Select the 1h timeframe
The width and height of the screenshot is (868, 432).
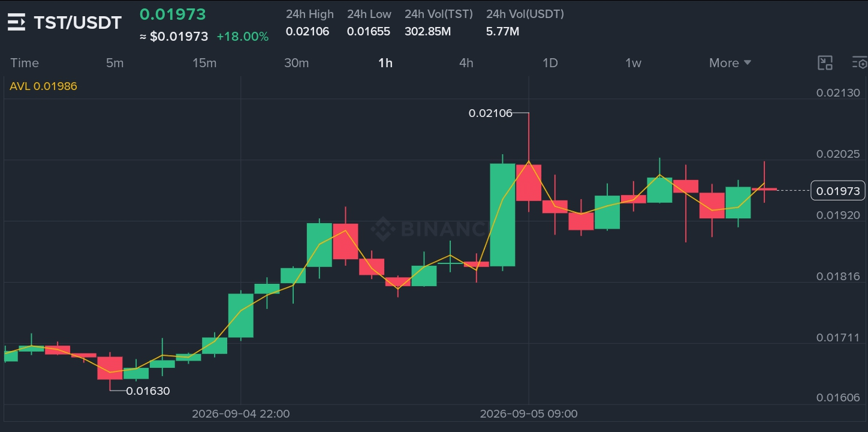point(385,63)
